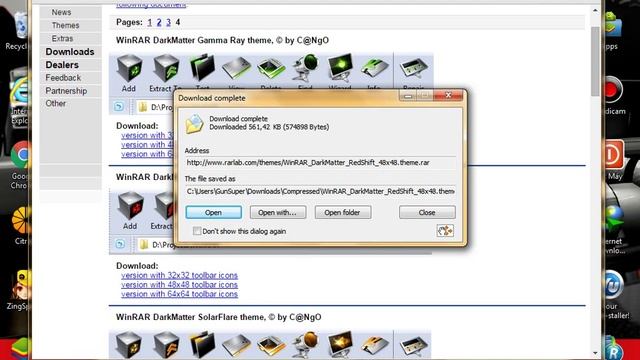The image size is (640, 360).
Task: Click SolarFlare theme Info icon
Action: tap(374, 346)
